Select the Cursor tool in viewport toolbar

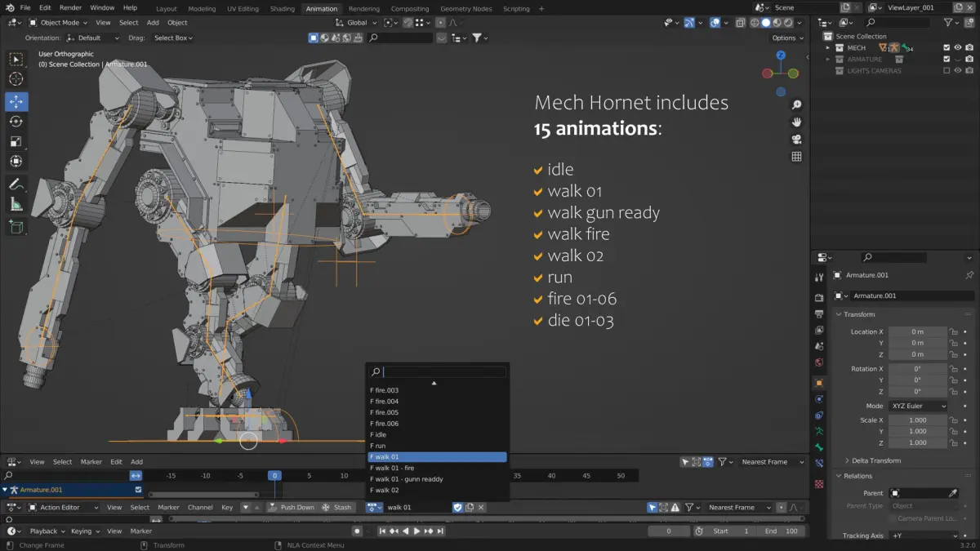pyautogui.click(x=16, y=79)
